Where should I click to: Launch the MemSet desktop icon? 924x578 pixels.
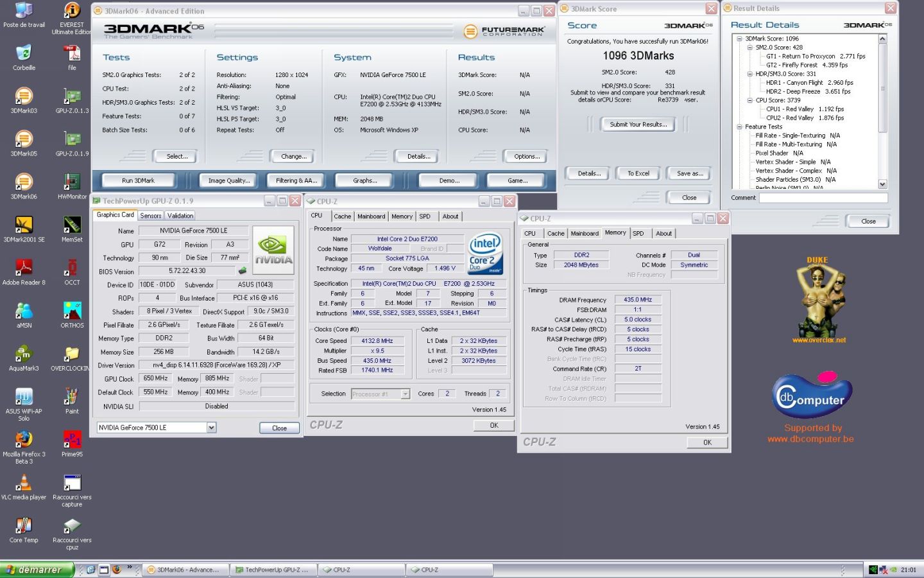[x=72, y=225]
